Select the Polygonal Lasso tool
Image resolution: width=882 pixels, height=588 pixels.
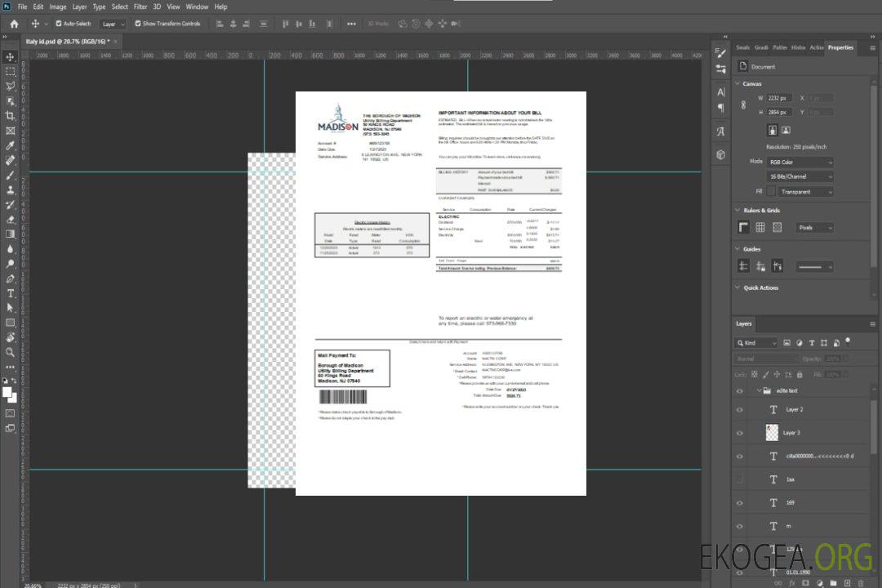click(x=10, y=86)
